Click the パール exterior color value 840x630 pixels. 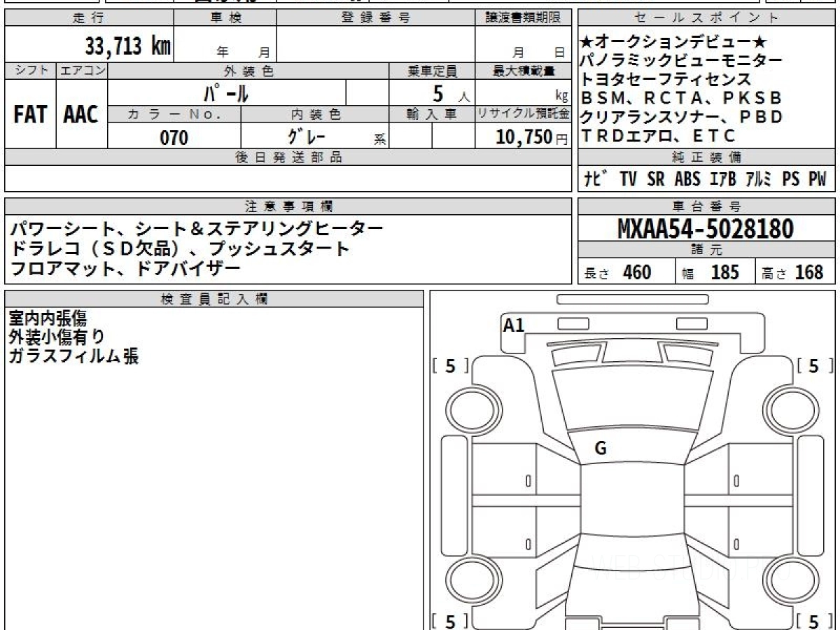pos(226,92)
